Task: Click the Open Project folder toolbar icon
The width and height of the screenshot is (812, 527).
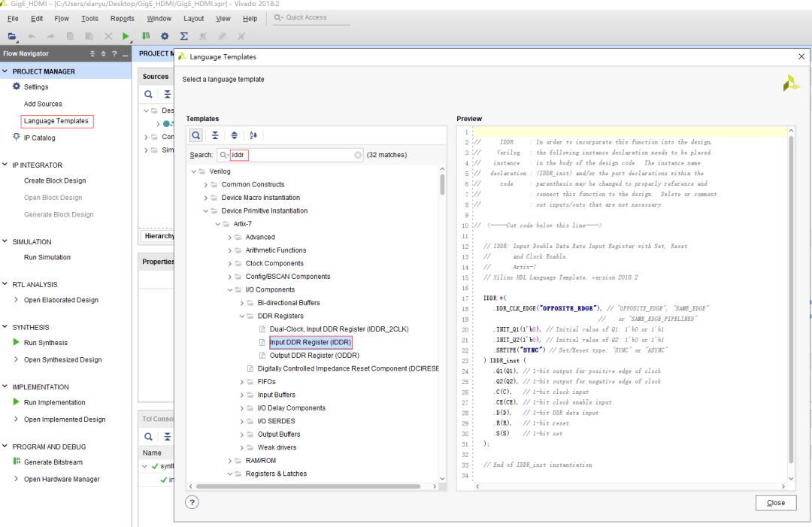Action: click(x=12, y=36)
